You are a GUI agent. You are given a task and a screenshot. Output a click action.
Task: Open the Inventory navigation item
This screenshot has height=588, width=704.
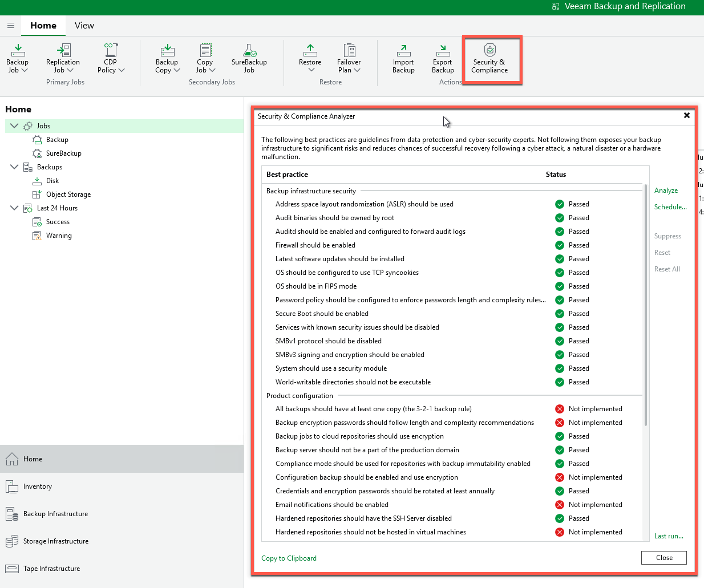38,486
